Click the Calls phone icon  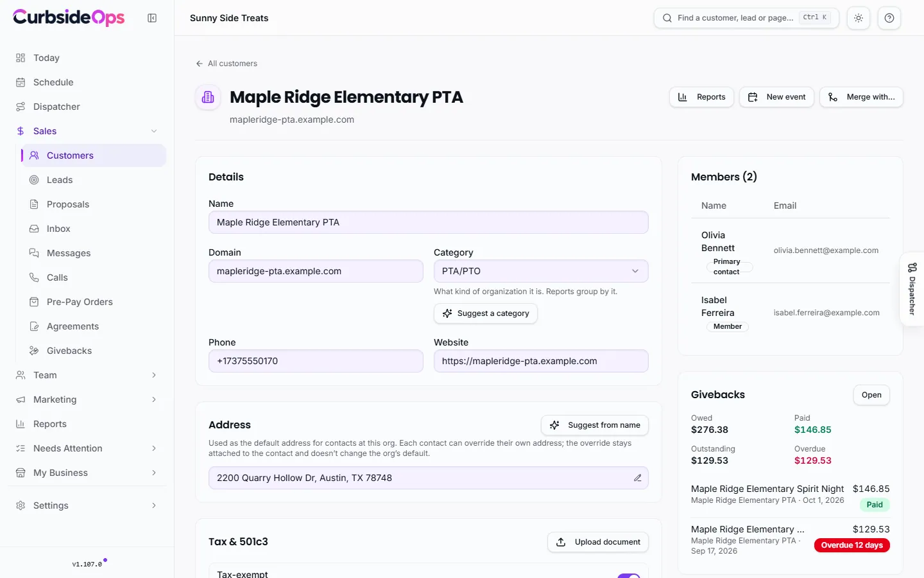click(x=34, y=277)
